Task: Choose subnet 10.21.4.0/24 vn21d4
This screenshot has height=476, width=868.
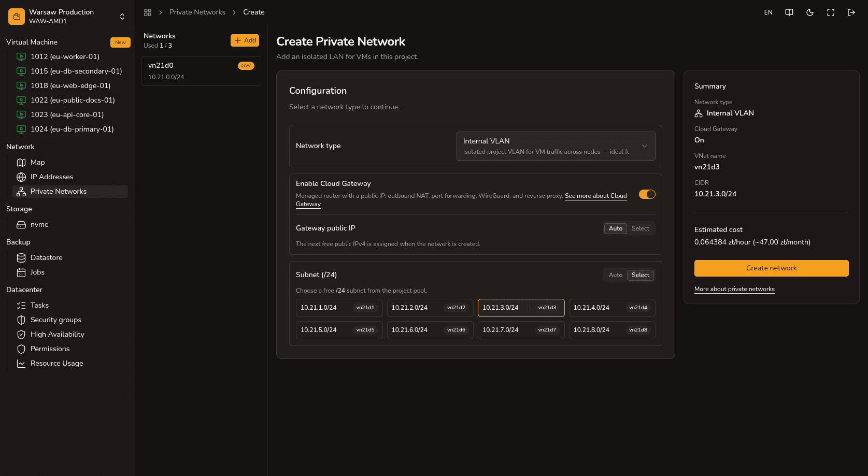Action: (612, 308)
